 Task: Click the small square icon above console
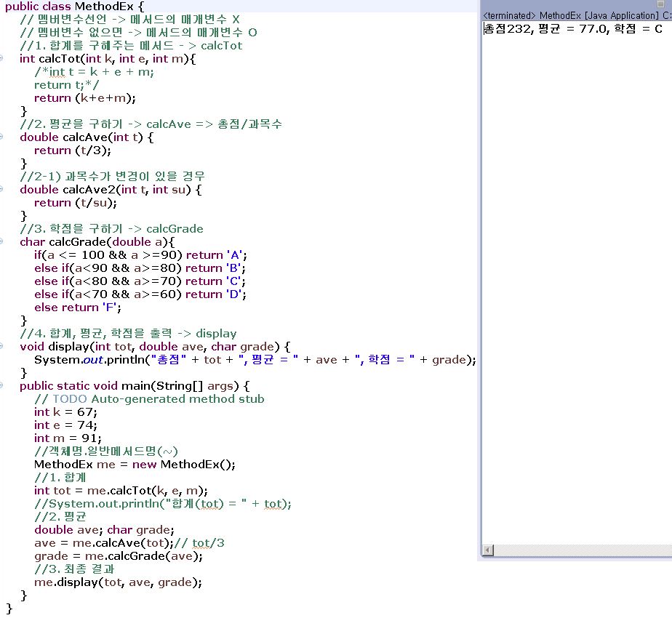coord(660,4)
